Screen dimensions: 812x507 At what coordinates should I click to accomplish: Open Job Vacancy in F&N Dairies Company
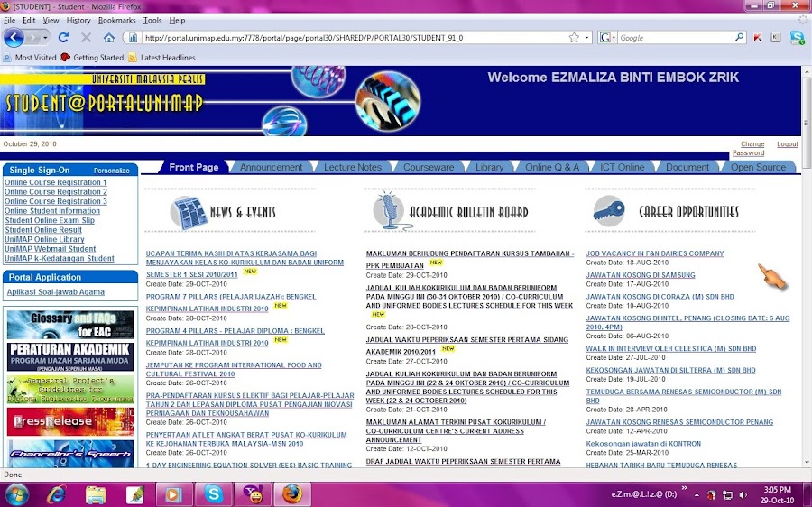coord(655,253)
